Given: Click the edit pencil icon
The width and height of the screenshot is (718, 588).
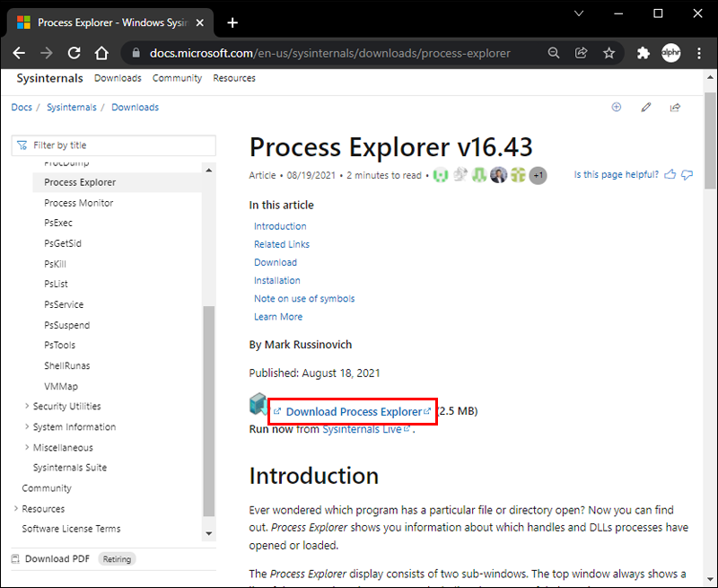Looking at the screenshot, I should click(x=645, y=108).
